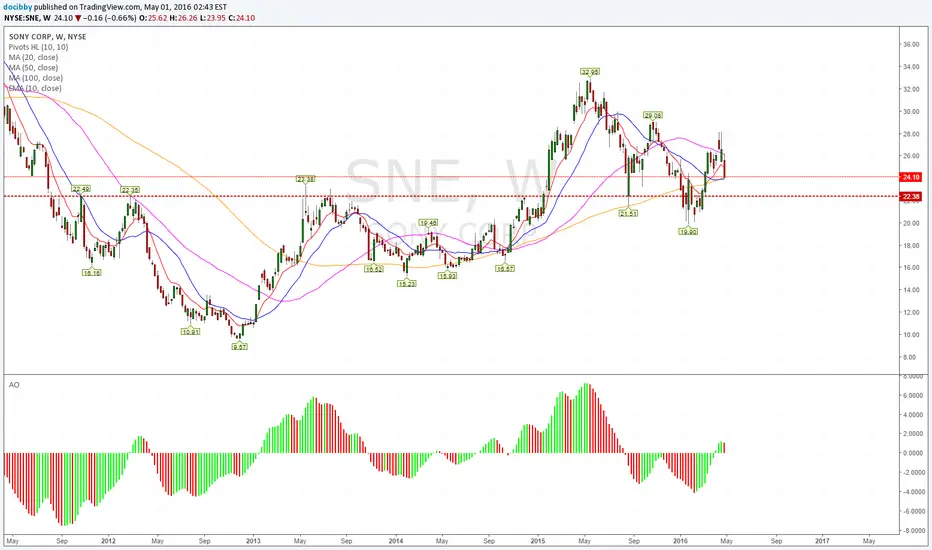
Task: Select the MA (20, close) indicator label
Action: click(x=33, y=57)
